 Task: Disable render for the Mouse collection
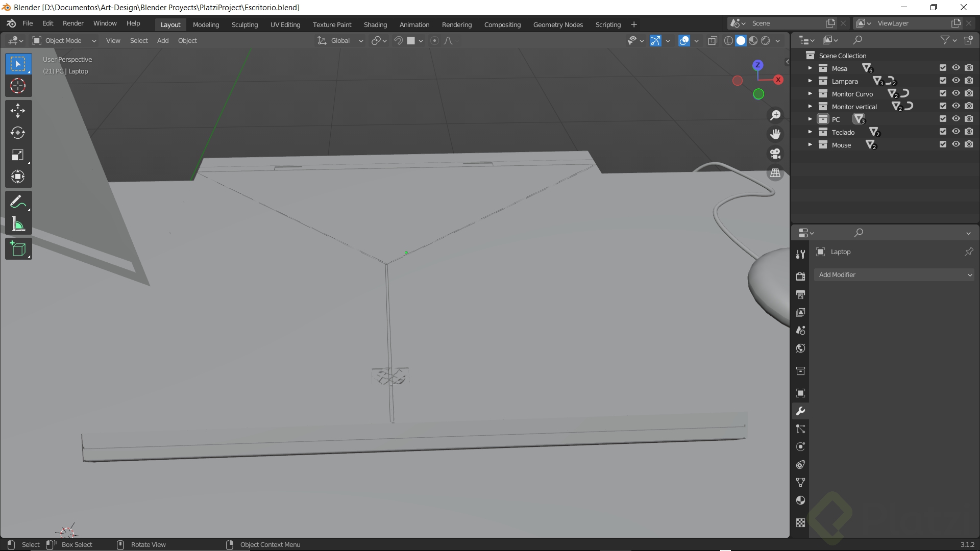tap(969, 144)
